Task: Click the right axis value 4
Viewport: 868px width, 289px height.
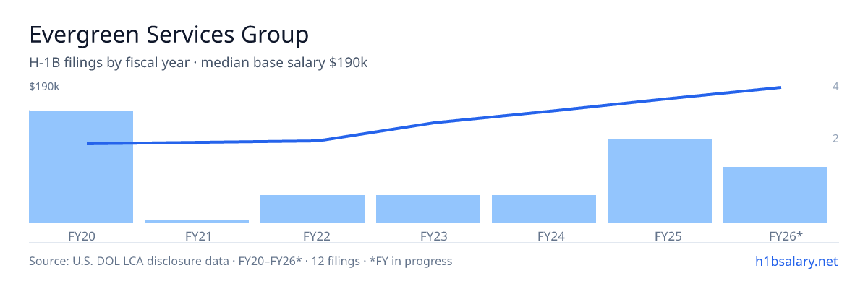Action: coord(835,87)
